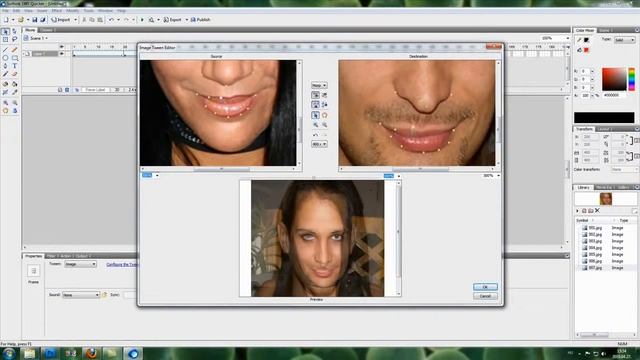Click OK in Image Tween Editor
640x360 pixels.
tap(485, 287)
